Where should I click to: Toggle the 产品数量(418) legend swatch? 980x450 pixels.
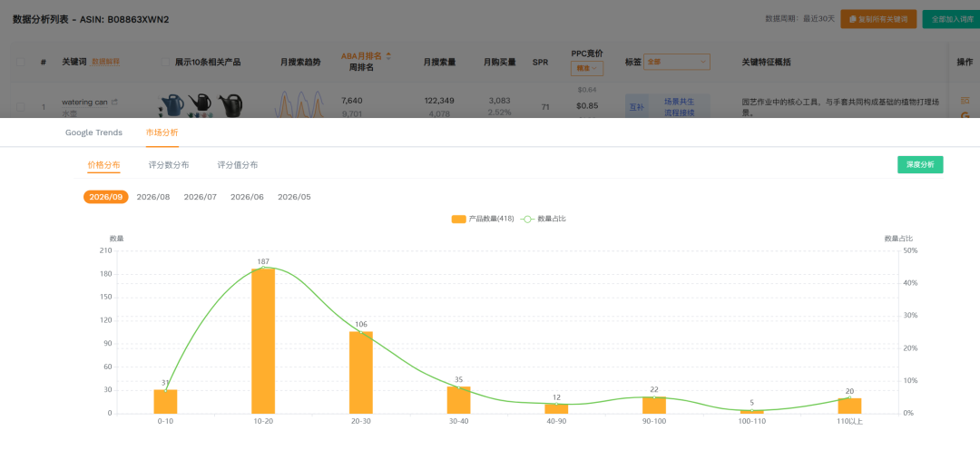pyautogui.click(x=459, y=219)
